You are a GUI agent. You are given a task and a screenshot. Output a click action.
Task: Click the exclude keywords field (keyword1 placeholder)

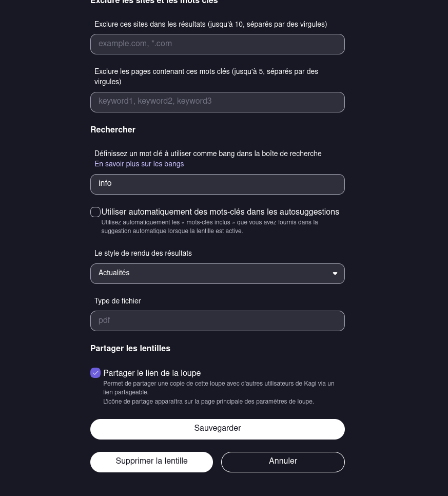click(x=217, y=102)
